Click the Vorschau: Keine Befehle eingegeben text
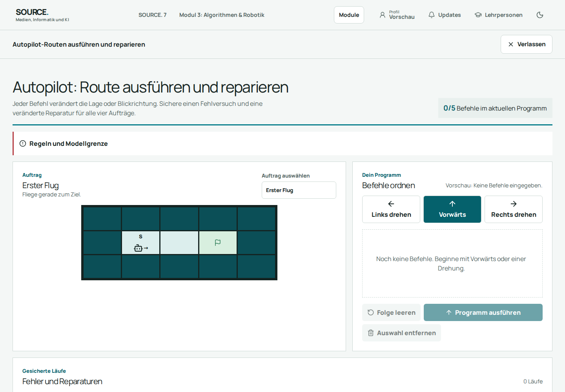This screenshot has width=565, height=392. (494, 185)
